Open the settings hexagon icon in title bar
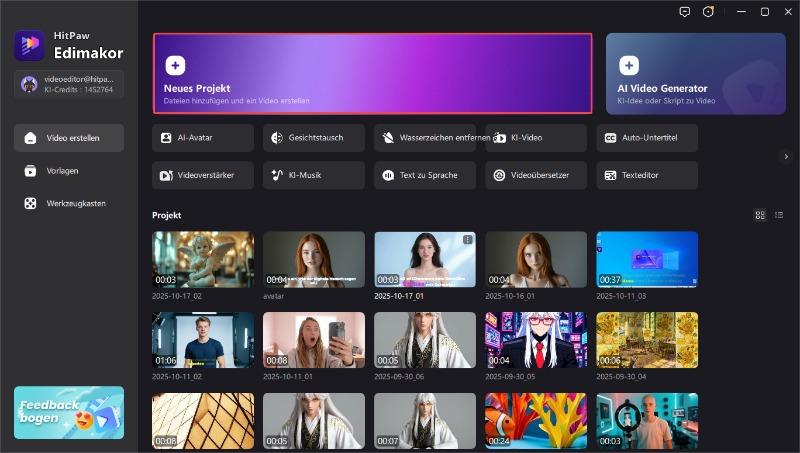This screenshot has height=453, width=800. pos(709,12)
